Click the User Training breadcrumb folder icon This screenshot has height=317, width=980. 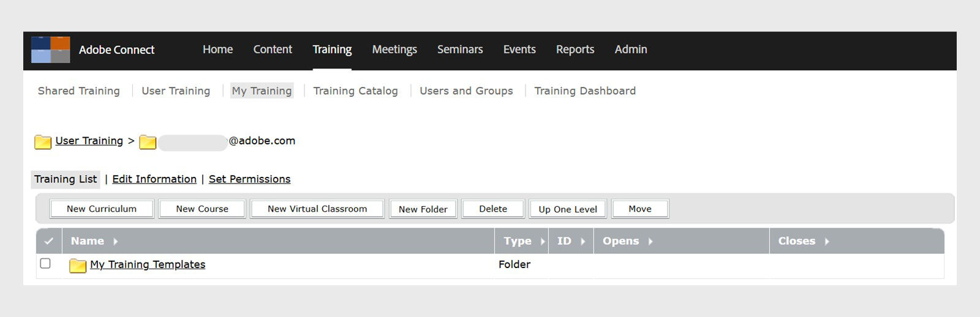(x=43, y=142)
